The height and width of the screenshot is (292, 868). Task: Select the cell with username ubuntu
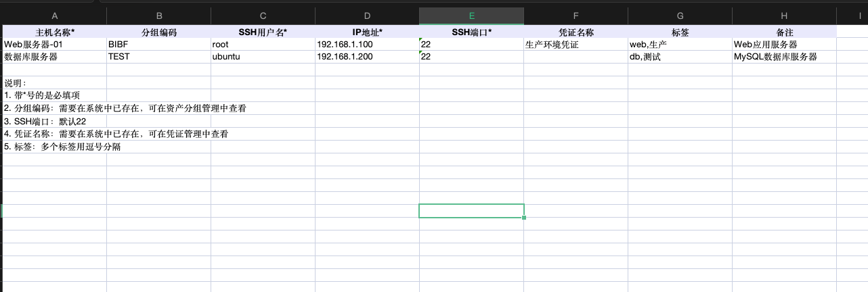point(263,57)
